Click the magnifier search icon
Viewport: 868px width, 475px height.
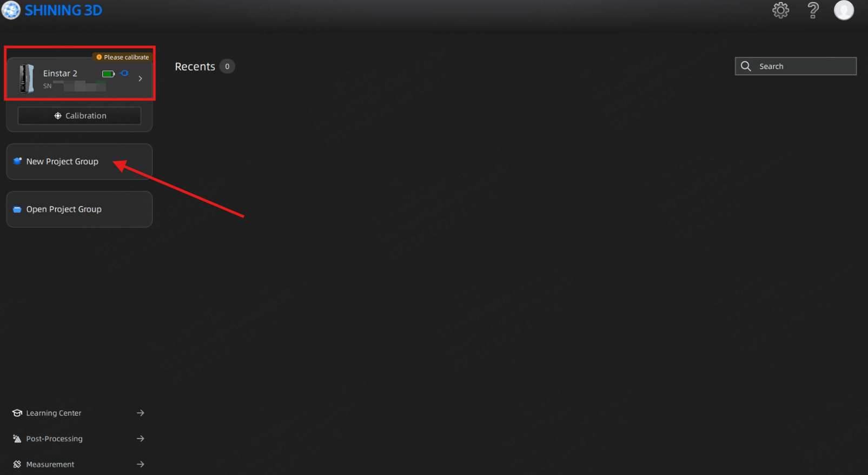746,66
